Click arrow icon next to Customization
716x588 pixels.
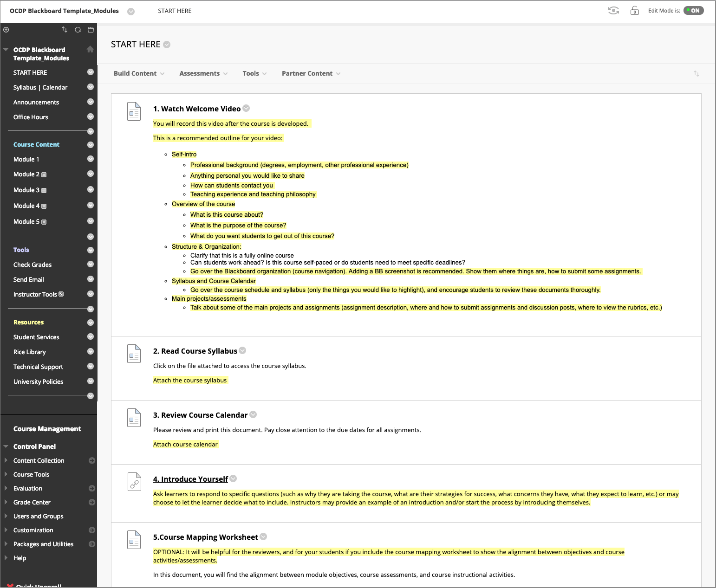92,530
